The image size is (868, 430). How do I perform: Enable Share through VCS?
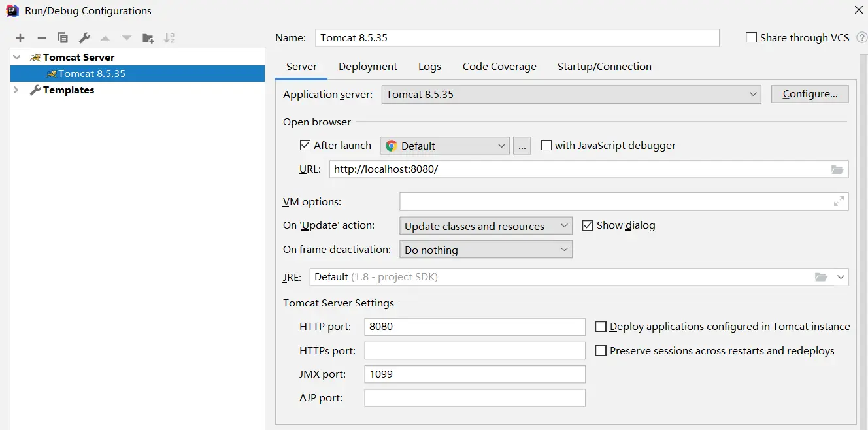[752, 37]
